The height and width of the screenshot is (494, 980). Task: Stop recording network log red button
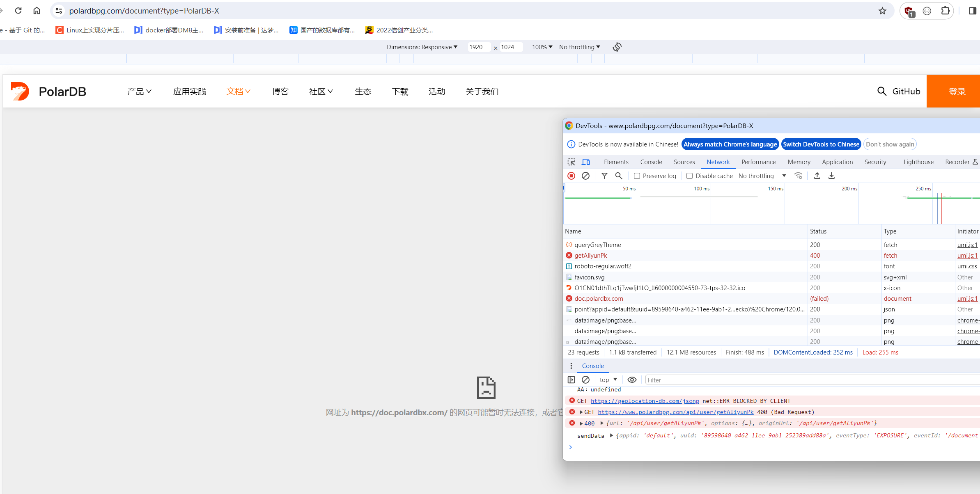point(571,176)
